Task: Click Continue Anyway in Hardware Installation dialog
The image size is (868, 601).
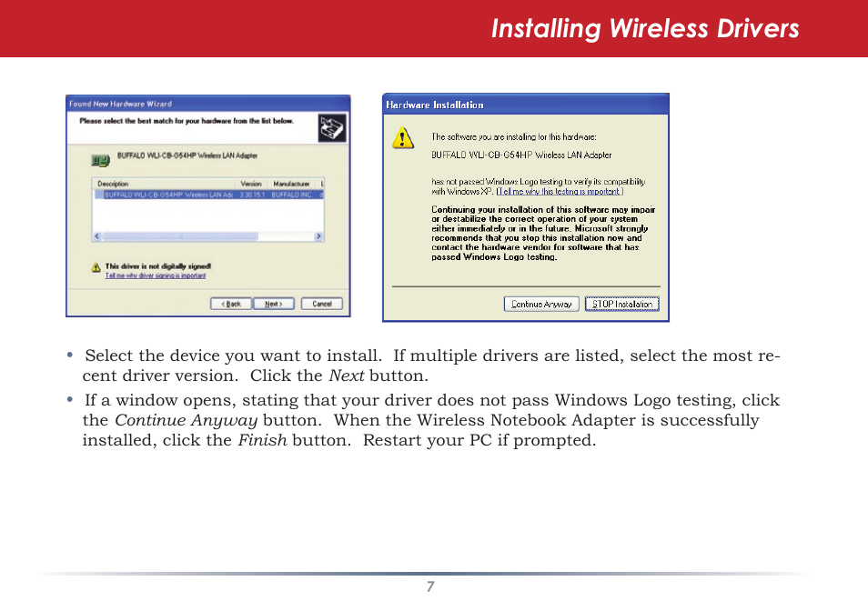Action: coord(541,304)
